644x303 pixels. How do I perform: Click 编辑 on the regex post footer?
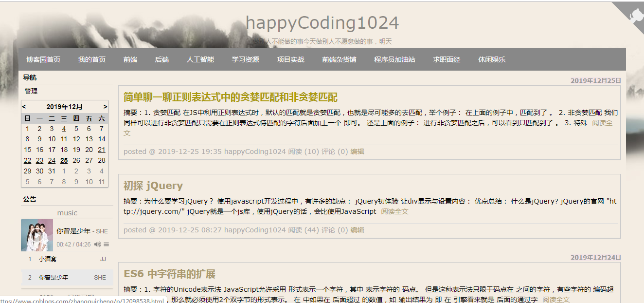358,151
